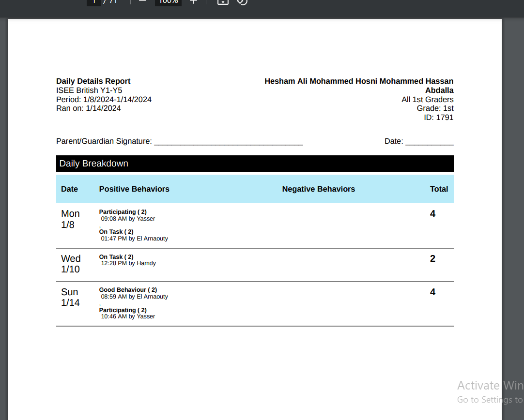Screen dimensions: 524x420
Task: Click '09:08 AM by Yasser' entry
Action: point(128,219)
